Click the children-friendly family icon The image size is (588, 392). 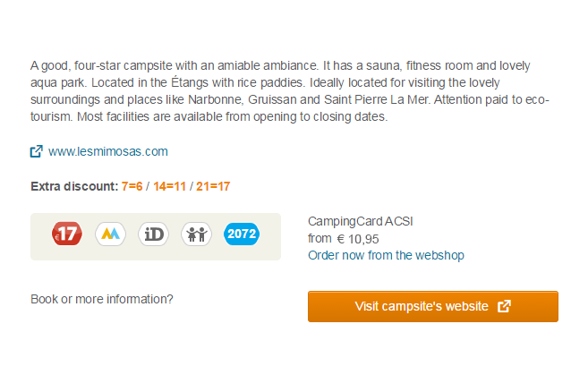(x=197, y=234)
